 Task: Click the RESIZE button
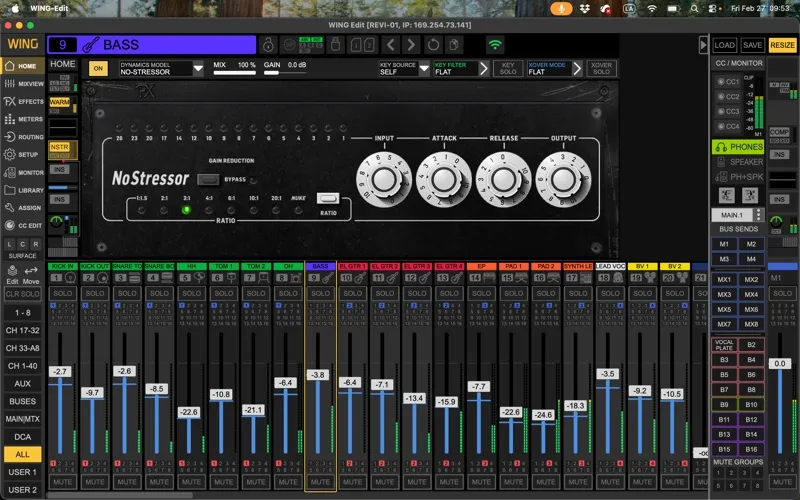[x=782, y=45]
